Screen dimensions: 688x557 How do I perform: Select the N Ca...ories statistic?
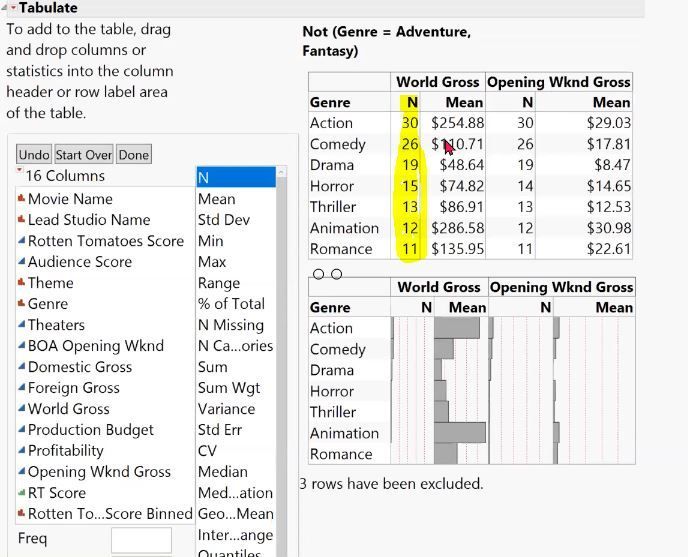click(x=236, y=345)
